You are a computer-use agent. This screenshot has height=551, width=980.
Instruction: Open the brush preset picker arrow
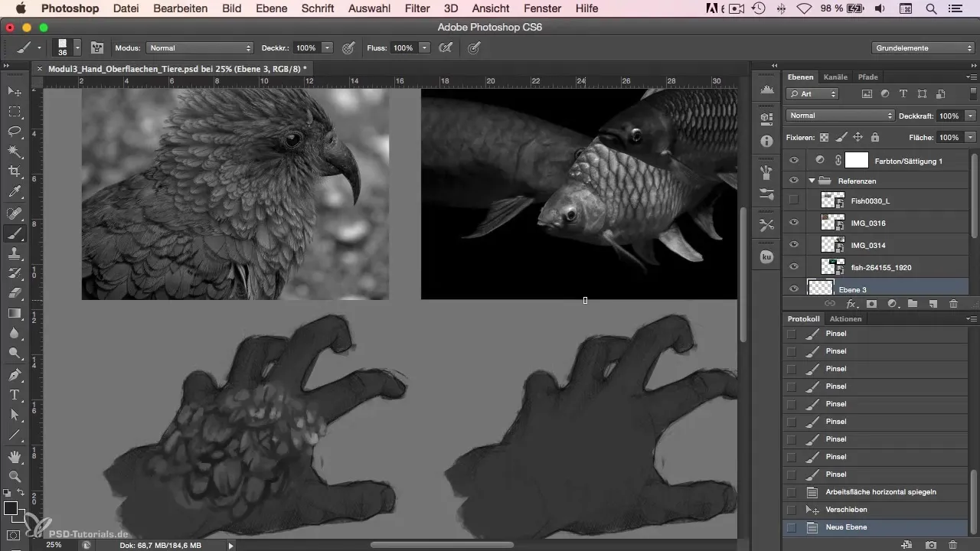coord(78,47)
